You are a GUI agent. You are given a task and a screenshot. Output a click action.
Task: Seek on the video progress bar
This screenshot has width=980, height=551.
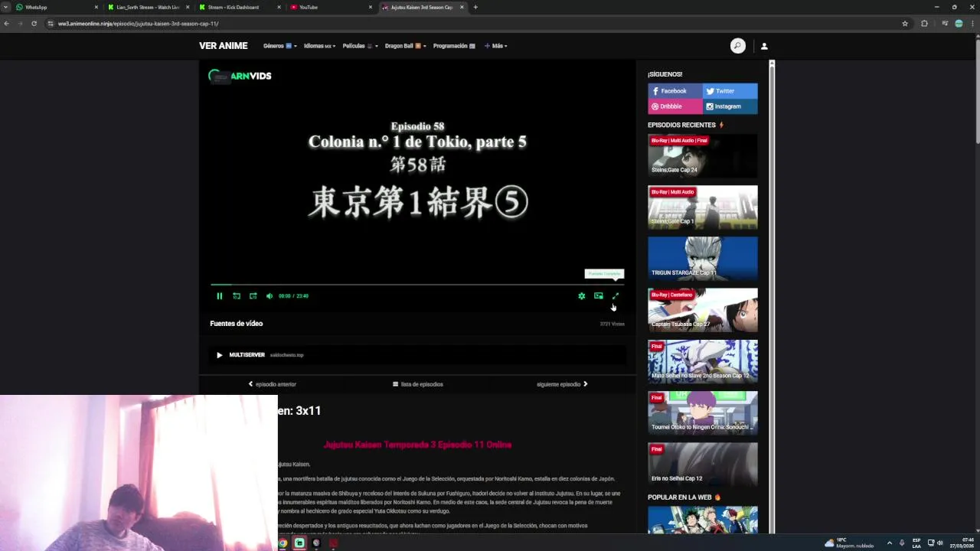click(x=417, y=285)
